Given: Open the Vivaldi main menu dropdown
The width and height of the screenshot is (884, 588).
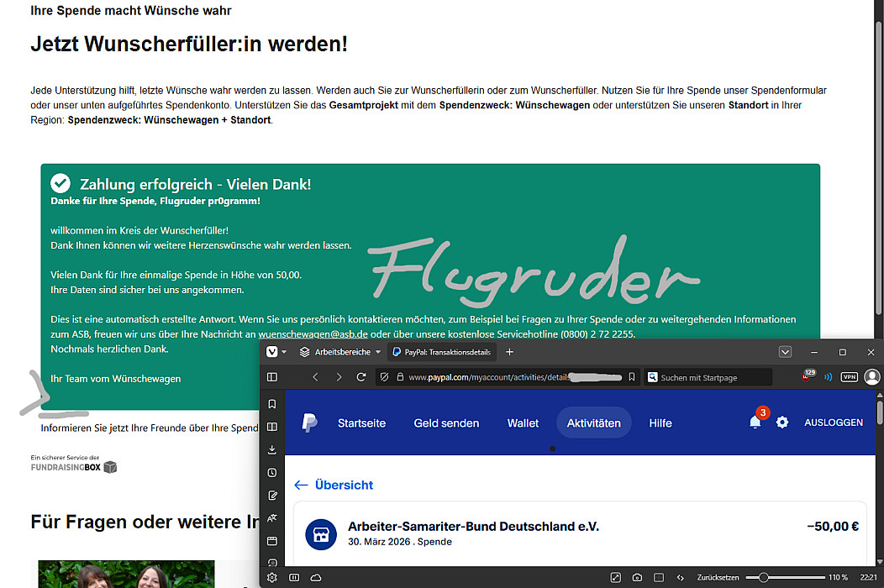Looking at the screenshot, I should [276, 352].
